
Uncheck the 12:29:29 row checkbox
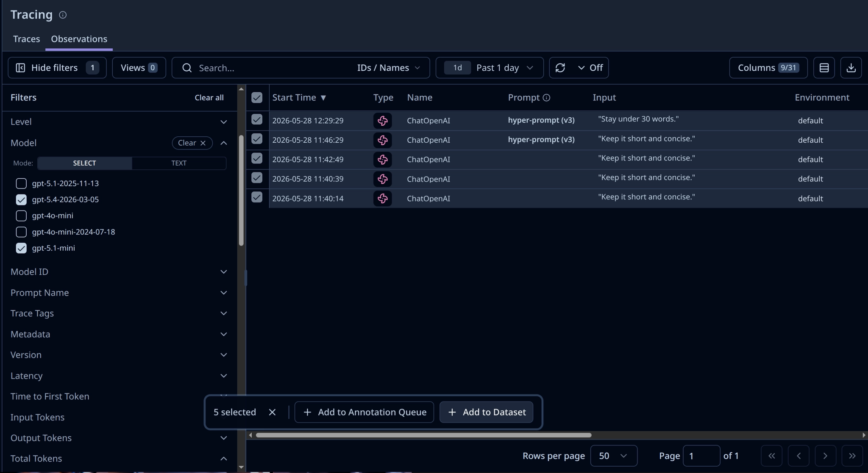[x=257, y=119]
